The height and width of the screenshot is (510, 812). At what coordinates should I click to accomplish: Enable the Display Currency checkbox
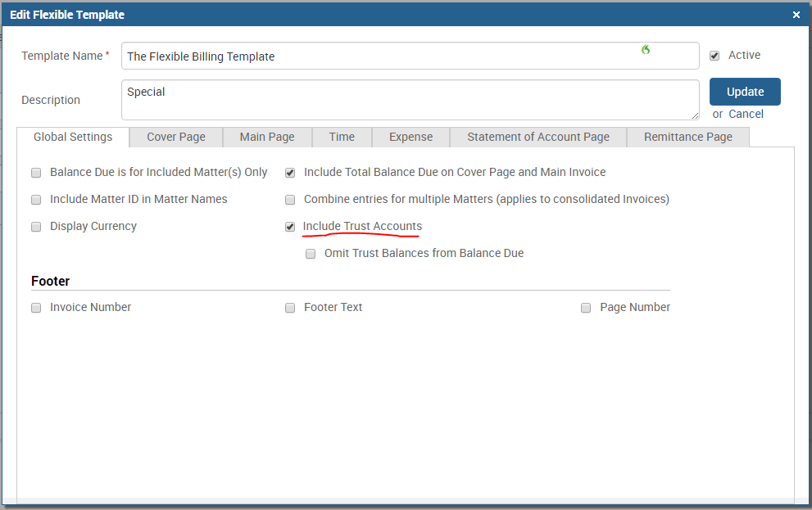pos(36,227)
